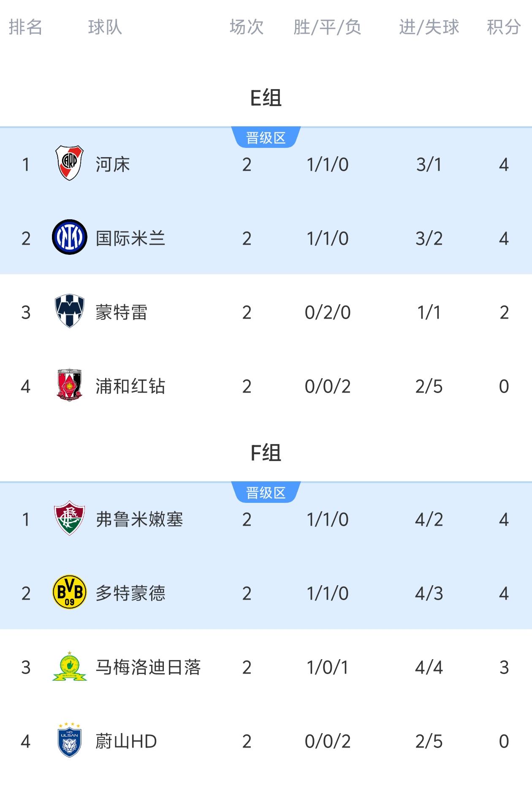The width and height of the screenshot is (532, 786).
Task: Tap the River Plate club crest
Action: tap(70, 163)
